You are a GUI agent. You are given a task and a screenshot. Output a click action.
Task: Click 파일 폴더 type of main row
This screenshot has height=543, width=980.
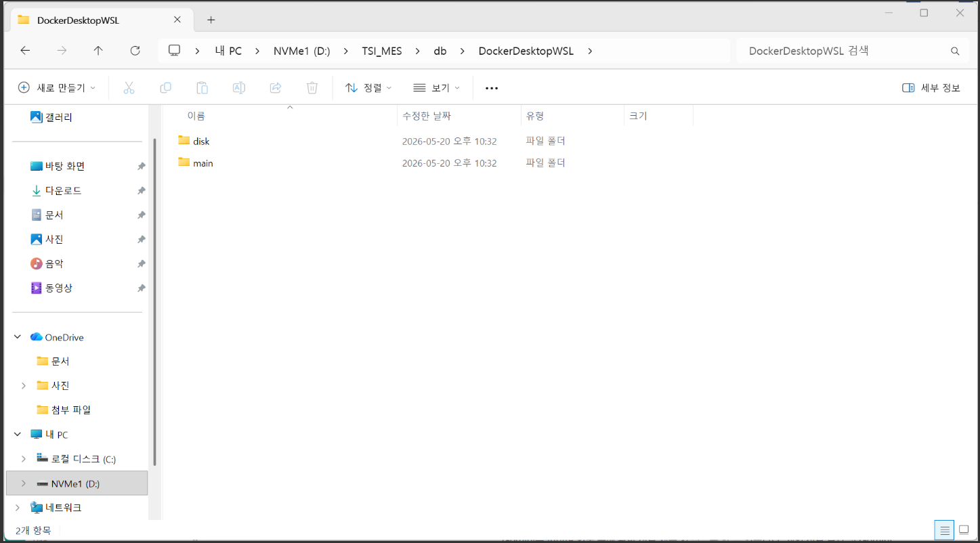[x=546, y=162]
